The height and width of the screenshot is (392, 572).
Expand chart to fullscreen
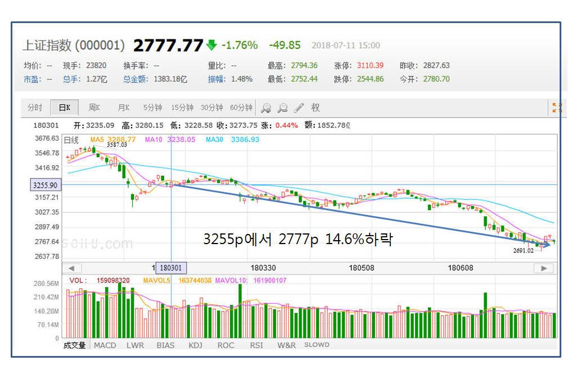(x=557, y=108)
